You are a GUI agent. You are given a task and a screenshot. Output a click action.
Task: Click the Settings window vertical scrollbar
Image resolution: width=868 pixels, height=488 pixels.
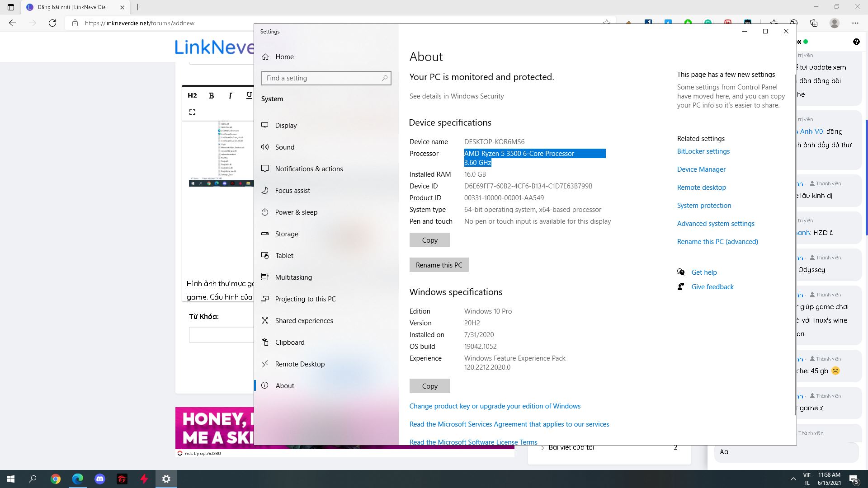pos(795,244)
